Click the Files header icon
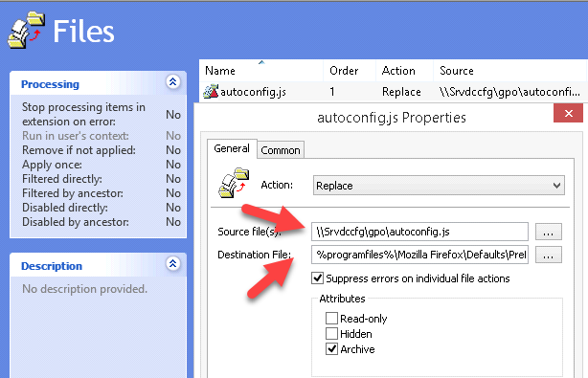The image size is (588, 378). coord(26,30)
